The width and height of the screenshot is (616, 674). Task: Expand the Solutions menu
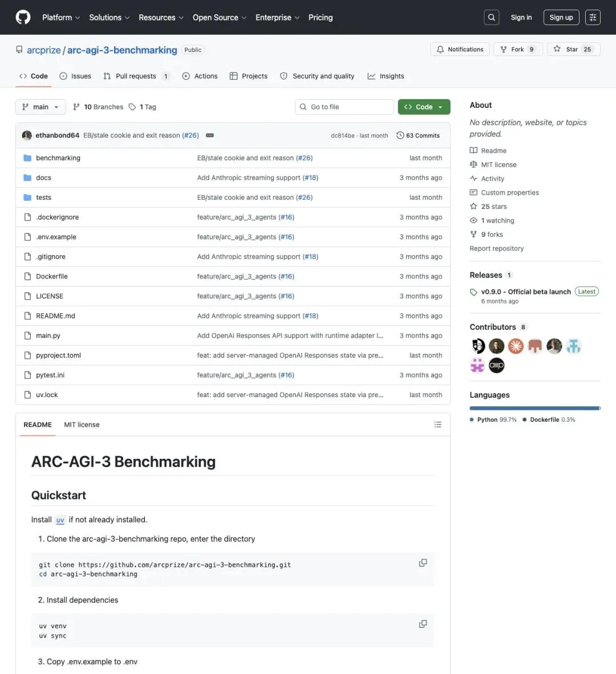[x=109, y=17]
